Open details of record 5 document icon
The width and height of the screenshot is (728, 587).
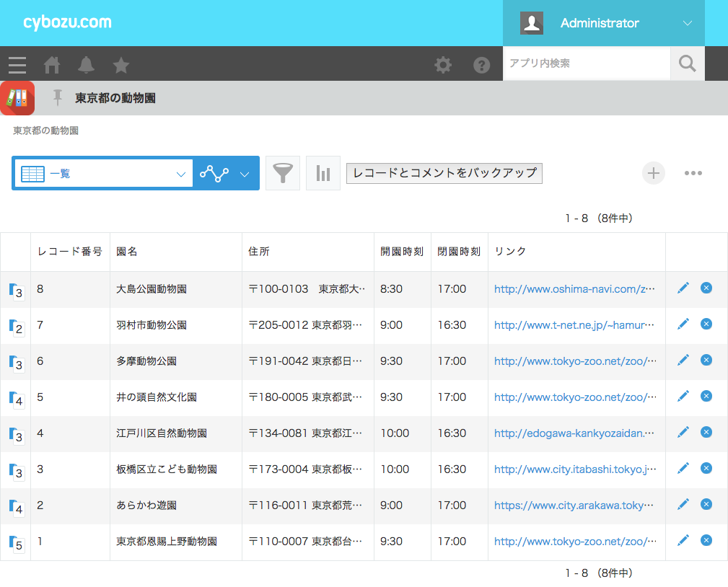(x=17, y=400)
